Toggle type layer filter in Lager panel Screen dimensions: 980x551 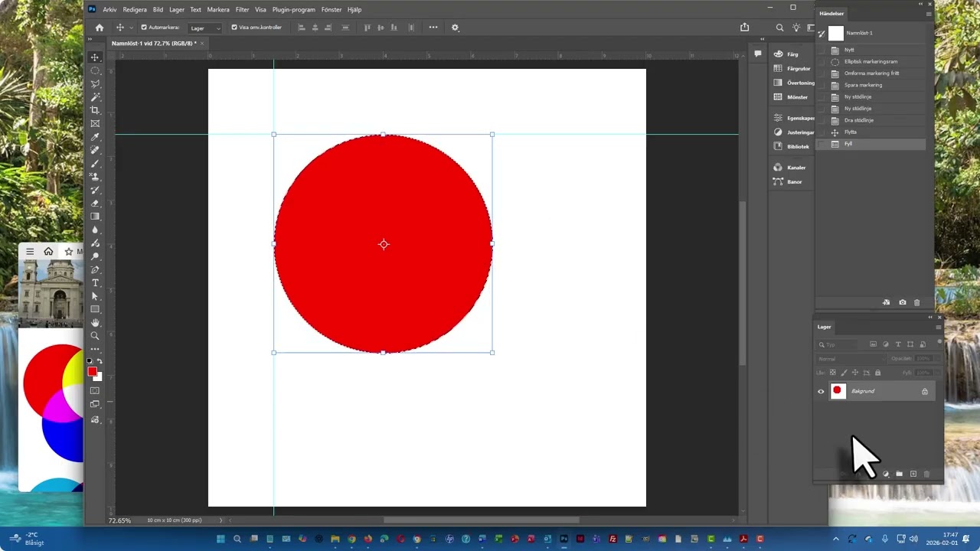click(898, 344)
